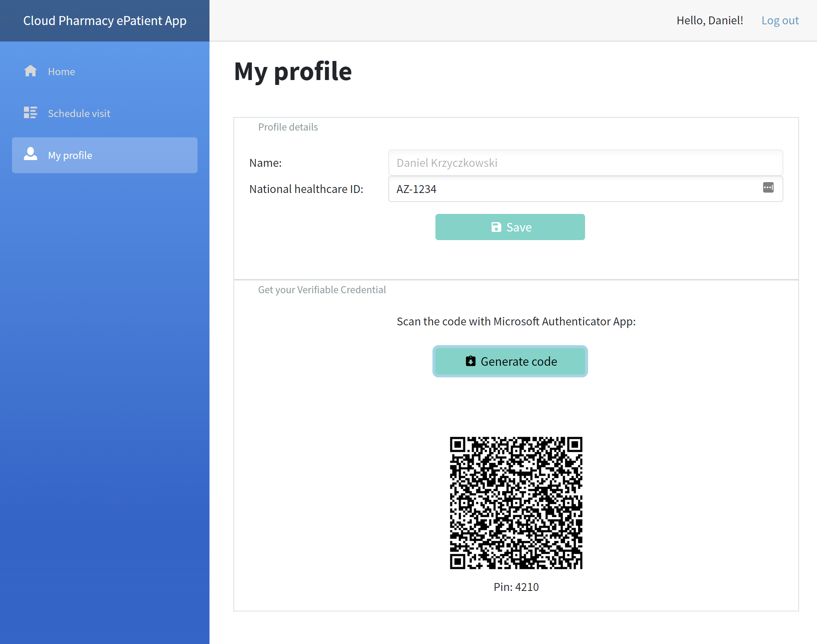This screenshot has width=817, height=644.
Task: Open the Home menu item
Action: point(61,72)
